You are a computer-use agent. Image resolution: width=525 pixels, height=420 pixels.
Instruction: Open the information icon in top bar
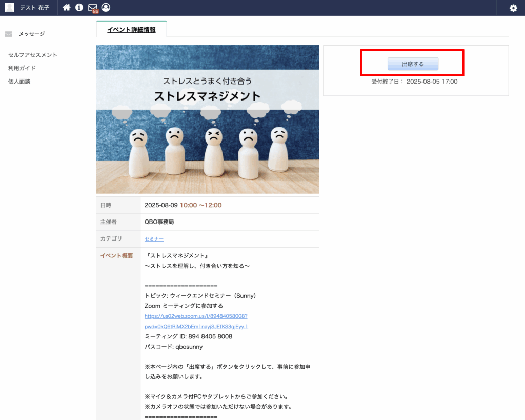click(79, 8)
